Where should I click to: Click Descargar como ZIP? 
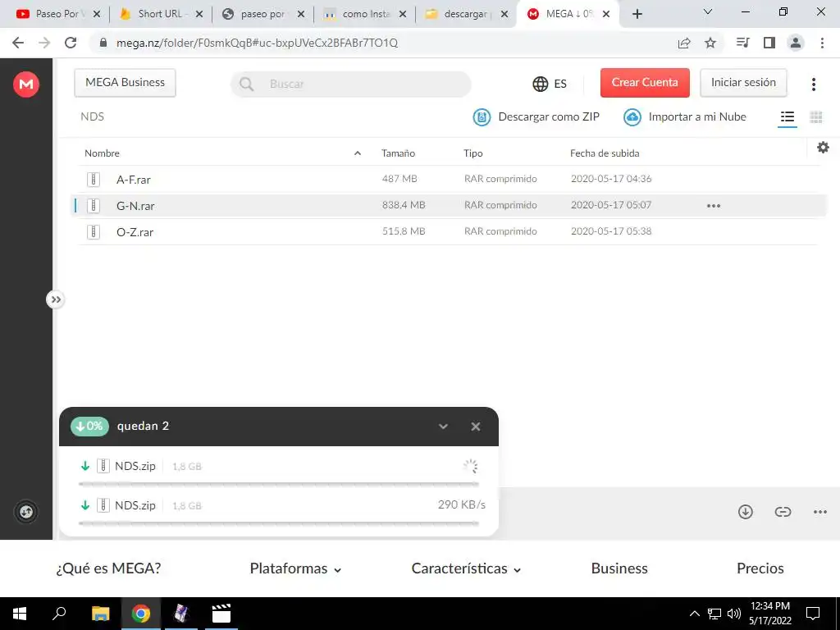pyautogui.click(x=536, y=116)
